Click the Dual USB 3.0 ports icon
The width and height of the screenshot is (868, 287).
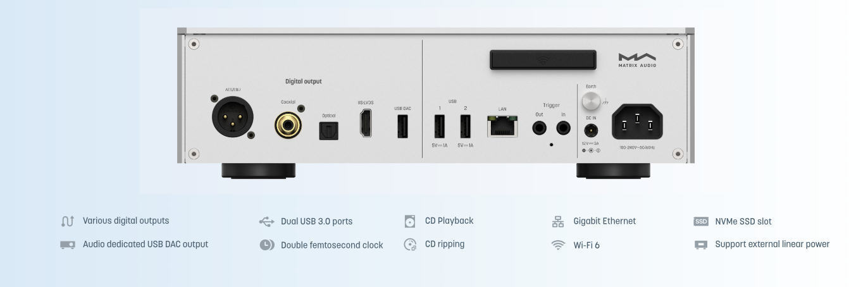(267, 222)
